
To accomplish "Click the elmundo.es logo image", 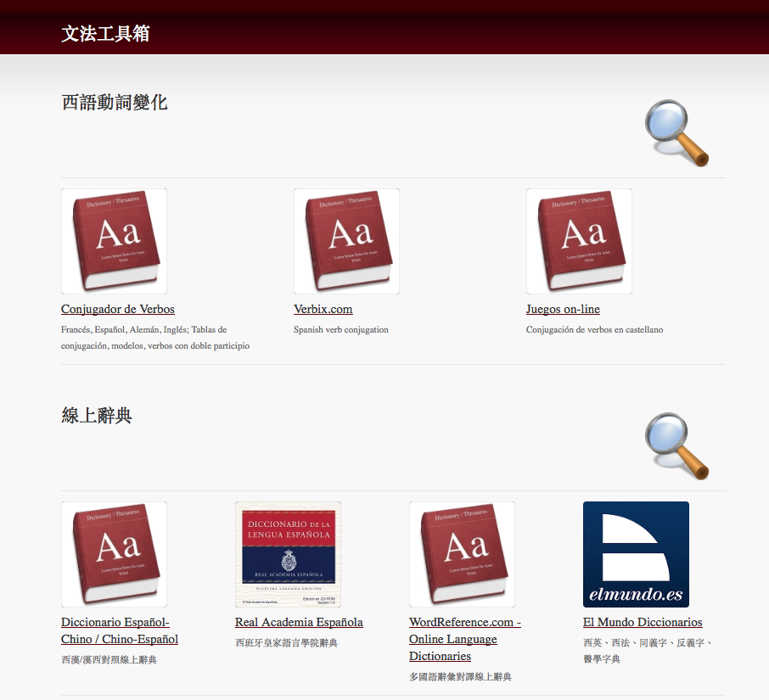I will pyautogui.click(x=636, y=554).
